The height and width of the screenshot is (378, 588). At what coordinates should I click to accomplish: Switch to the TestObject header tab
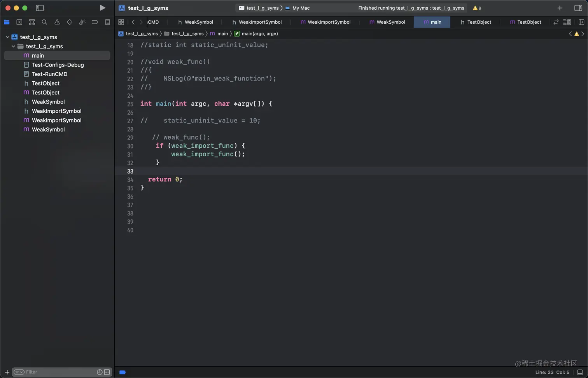point(475,22)
